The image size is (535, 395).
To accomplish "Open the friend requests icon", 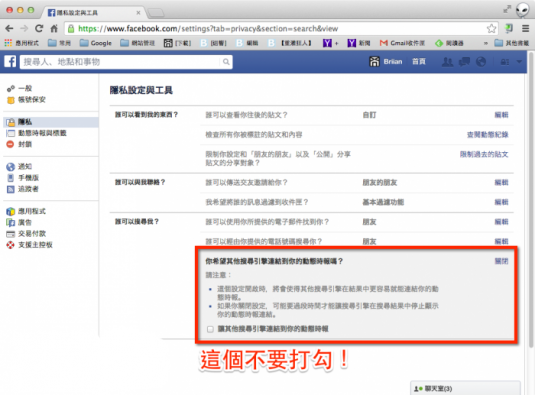I will pos(447,62).
